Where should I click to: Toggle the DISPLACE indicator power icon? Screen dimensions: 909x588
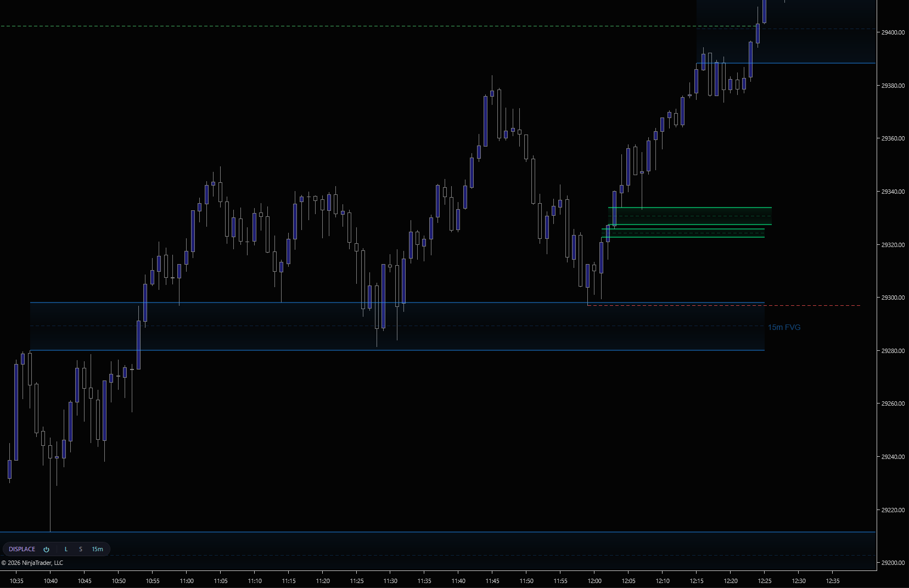pyautogui.click(x=47, y=549)
